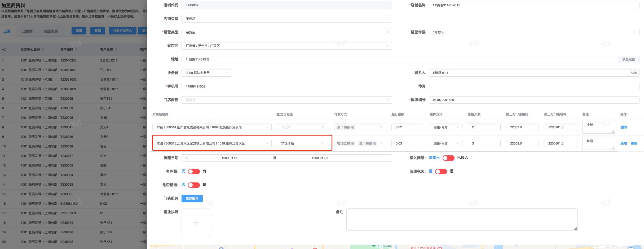Open the 业务员 dropdown

click(207, 73)
